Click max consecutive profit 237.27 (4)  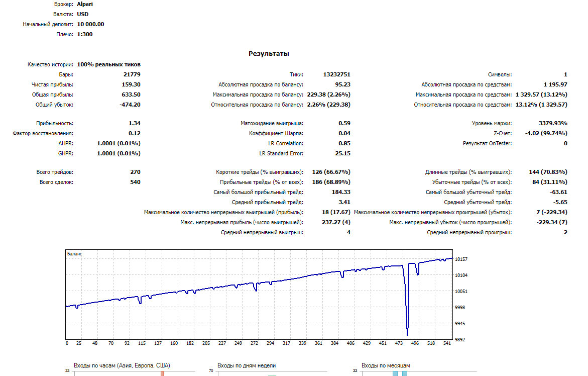point(336,222)
